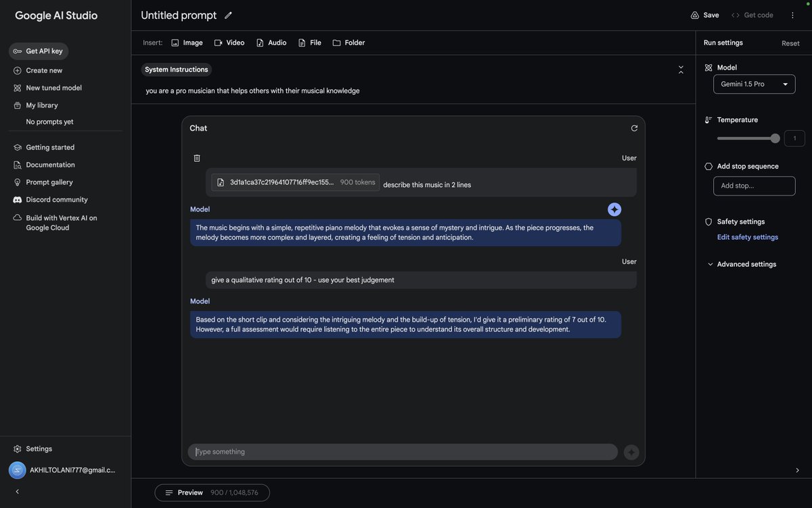The height and width of the screenshot is (508, 812).
Task: Click the Add stop sequence icon
Action: [708, 167]
